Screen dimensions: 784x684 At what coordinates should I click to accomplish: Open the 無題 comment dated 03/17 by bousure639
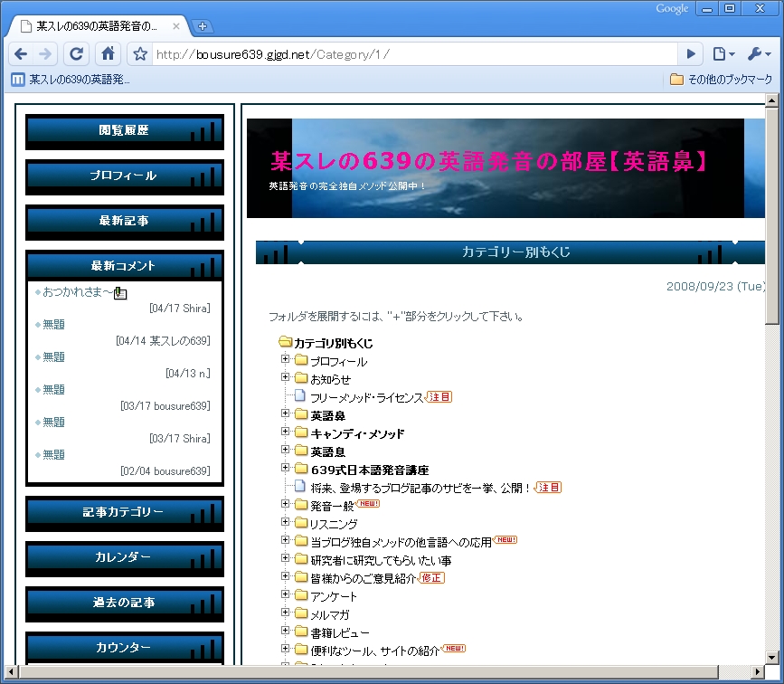point(53,389)
